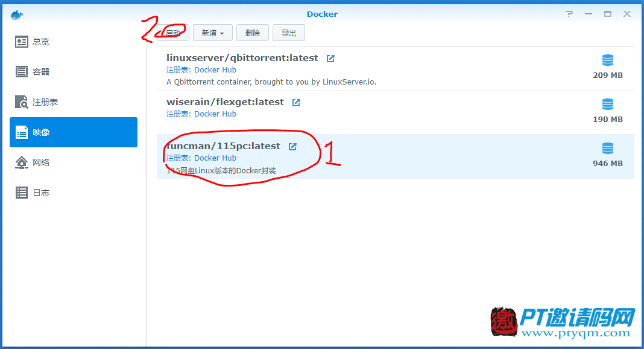Open Docker Hub link under linuxserver/qbittorrent
This screenshot has height=349, width=644.
(215, 70)
